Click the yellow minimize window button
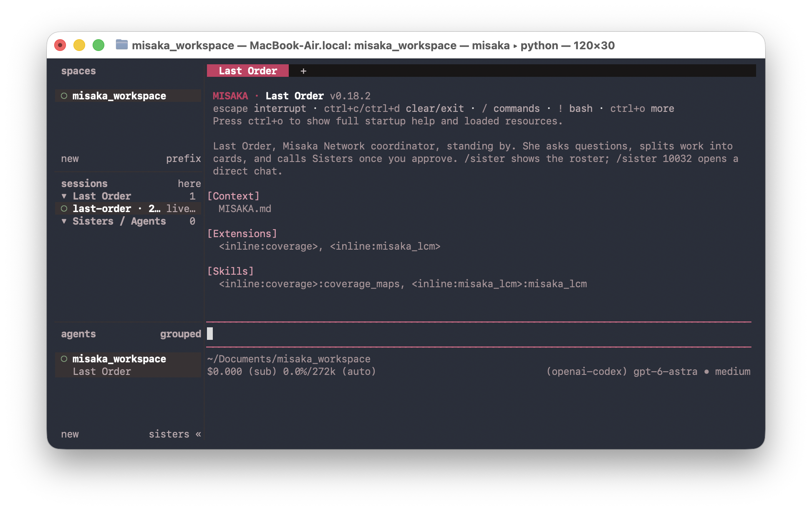 tap(79, 45)
